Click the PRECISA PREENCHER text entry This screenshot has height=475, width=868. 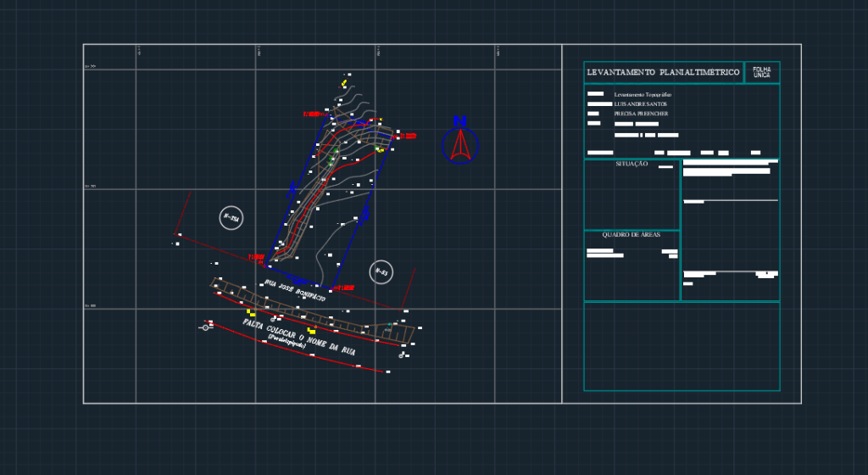(x=641, y=114)
